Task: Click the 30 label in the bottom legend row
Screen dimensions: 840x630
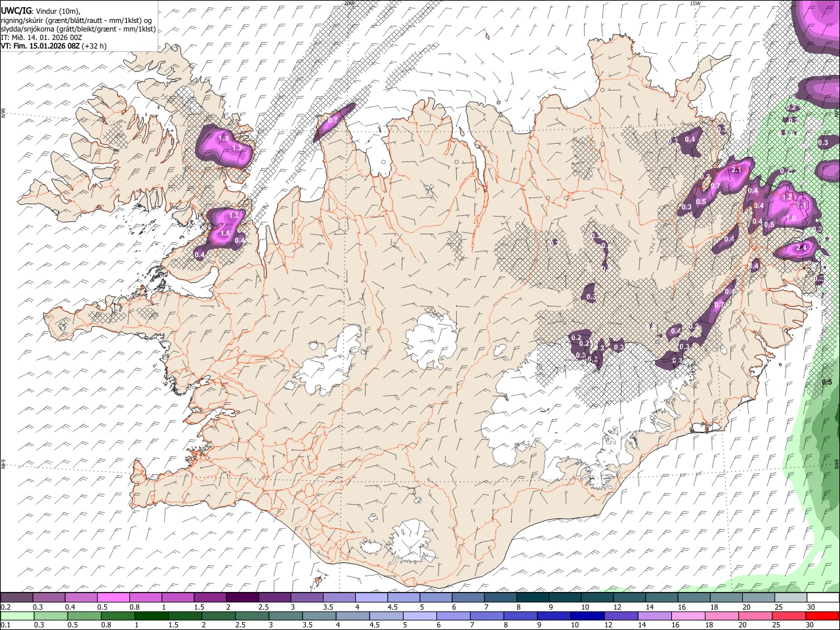Action: click(x=811, y=626)
